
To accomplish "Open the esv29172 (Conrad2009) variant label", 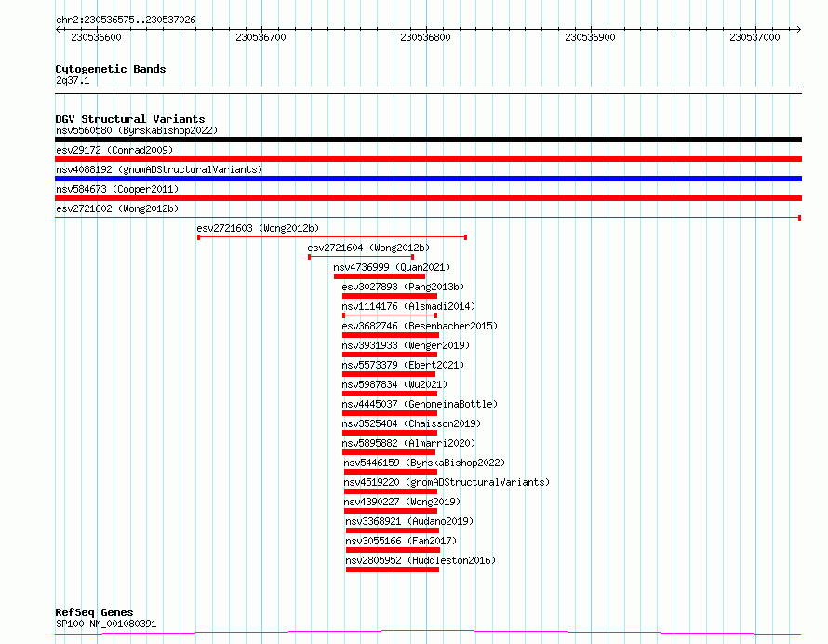I will tap(114, 150).
